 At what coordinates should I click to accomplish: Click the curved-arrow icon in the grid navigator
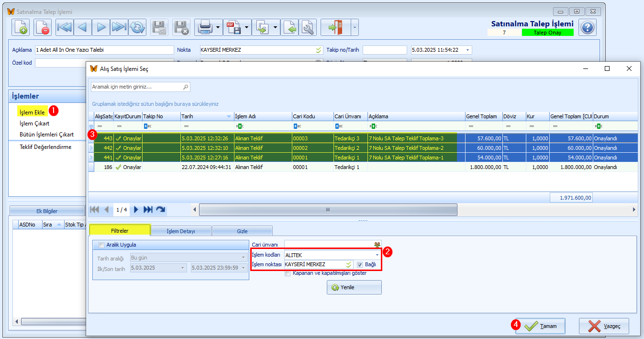pyautogui.click(x=161, y=209)
